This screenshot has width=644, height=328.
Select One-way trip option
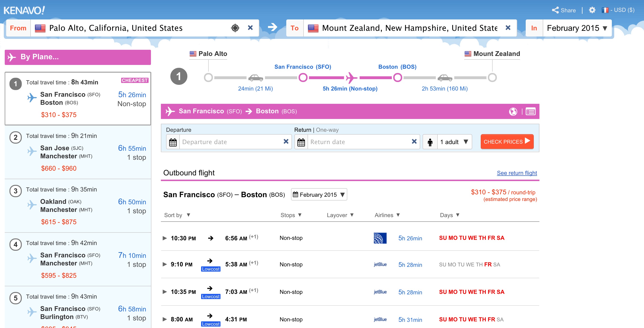click(x=327, y=130)
